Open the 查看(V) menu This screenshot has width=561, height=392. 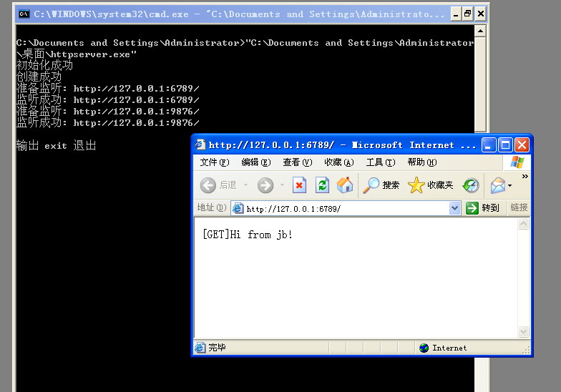coord(298,162)
